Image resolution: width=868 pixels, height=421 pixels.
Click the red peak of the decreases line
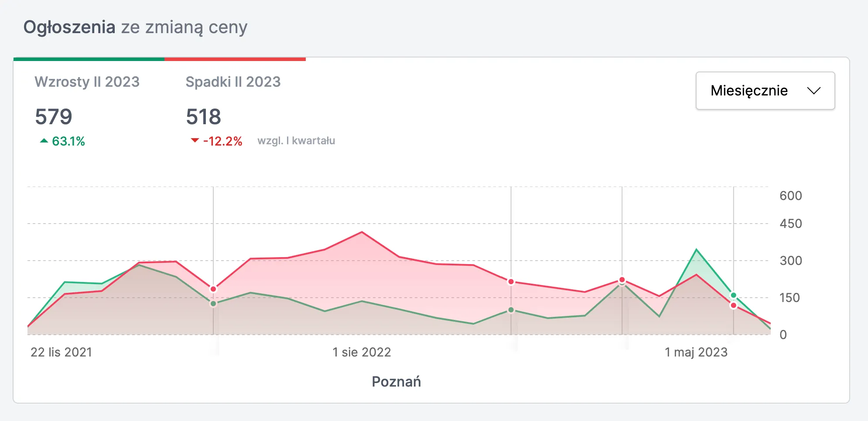point(362,232)
